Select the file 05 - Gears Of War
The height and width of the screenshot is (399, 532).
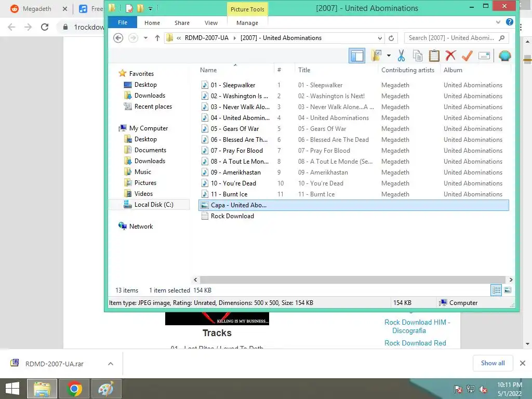(x=234, y=129)
